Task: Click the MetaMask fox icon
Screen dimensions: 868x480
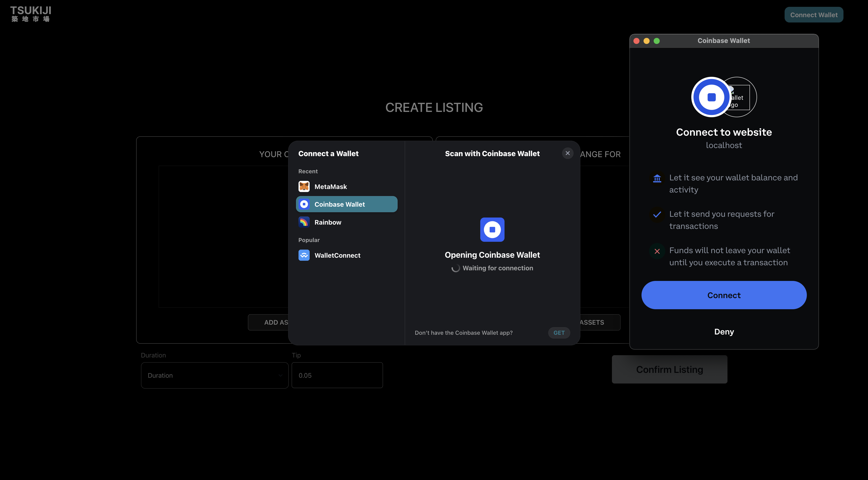Action: click(x=304, y=186)
